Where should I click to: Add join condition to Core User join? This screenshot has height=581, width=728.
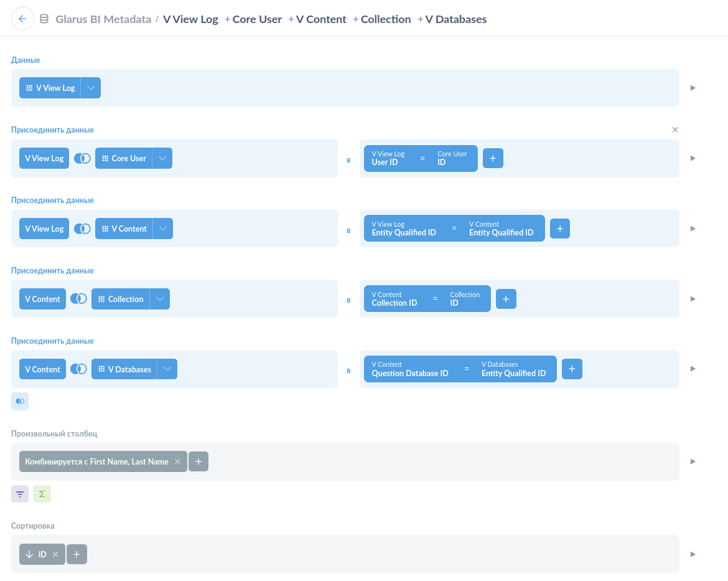click(493, 159)
